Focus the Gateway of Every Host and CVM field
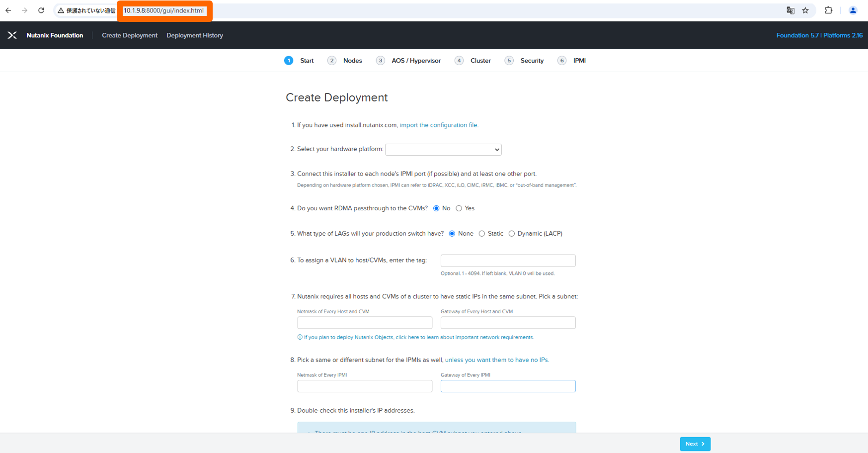The image size is (868, 453). tap(508, 323)
